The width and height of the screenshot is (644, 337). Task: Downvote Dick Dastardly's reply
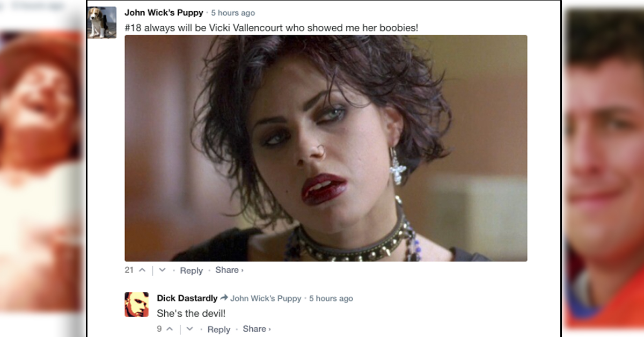pos(189,329)
